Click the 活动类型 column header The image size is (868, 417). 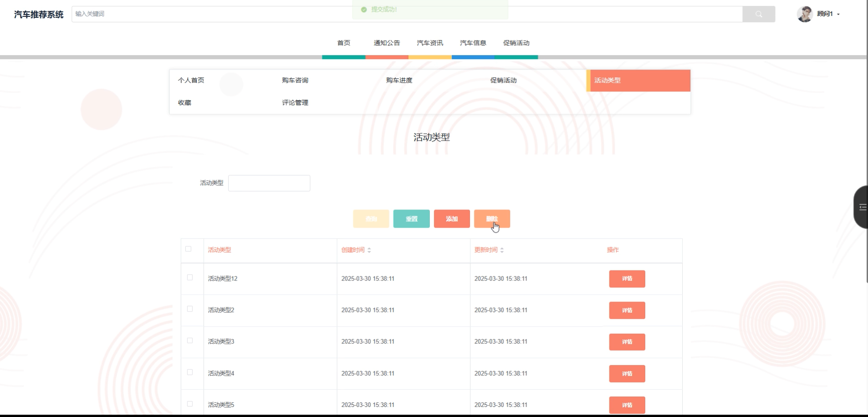click(x=220, y=250)
